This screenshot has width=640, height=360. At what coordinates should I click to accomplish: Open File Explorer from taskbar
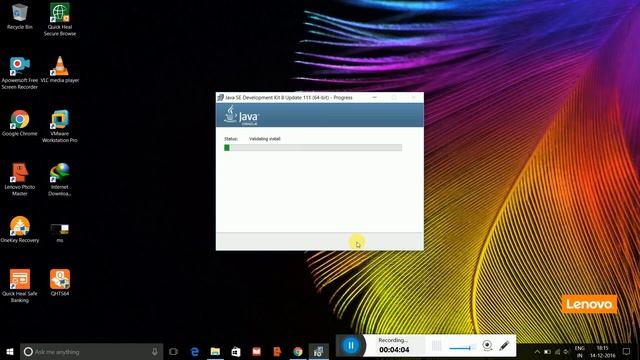pos(215,351)
